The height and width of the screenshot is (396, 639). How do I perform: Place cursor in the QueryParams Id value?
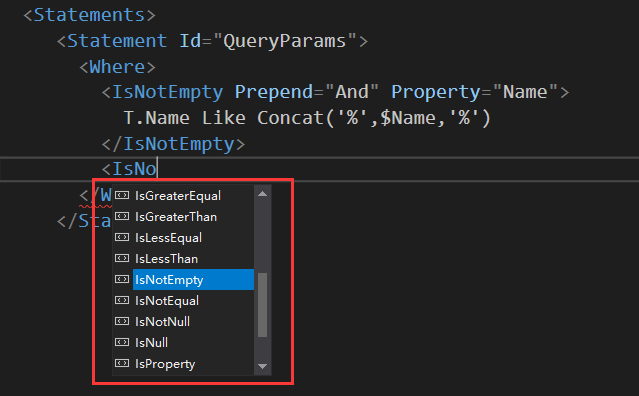(284, 41)
